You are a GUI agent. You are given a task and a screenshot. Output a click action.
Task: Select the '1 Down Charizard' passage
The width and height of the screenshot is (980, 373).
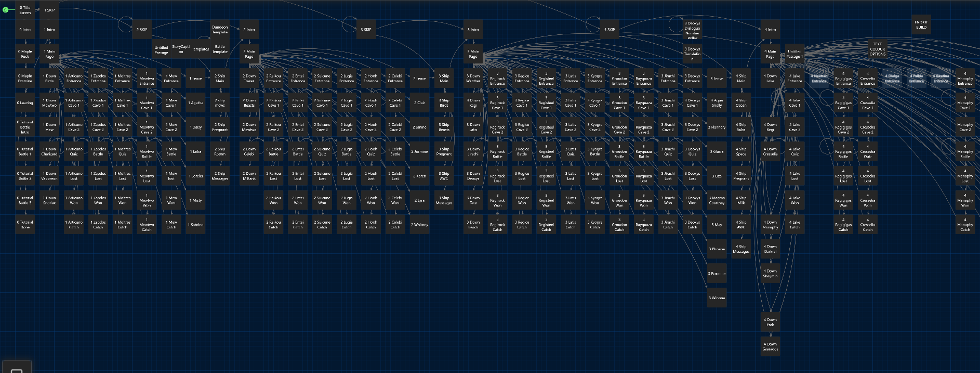point(49,152)
